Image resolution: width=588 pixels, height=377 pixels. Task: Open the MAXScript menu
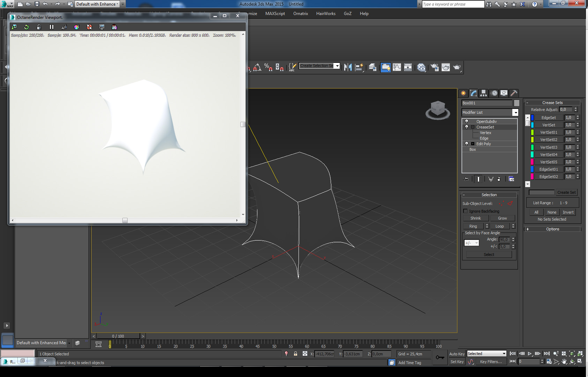[x=275, y=14]
